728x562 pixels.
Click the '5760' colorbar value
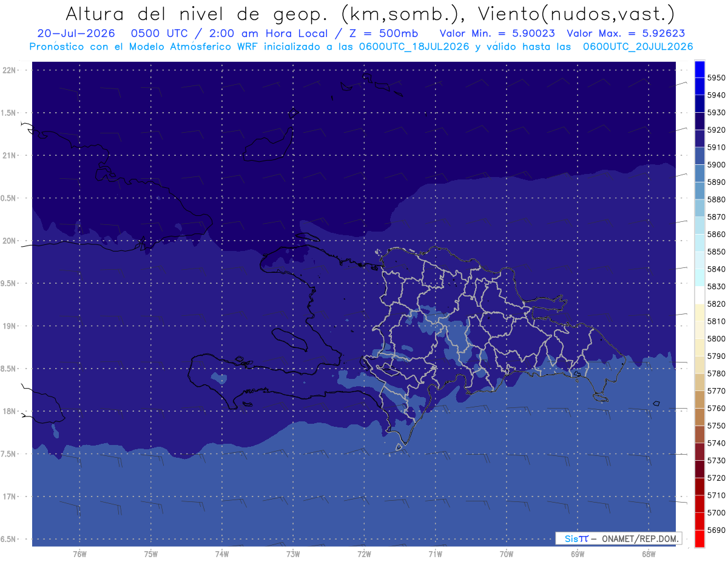click(716, 408)
